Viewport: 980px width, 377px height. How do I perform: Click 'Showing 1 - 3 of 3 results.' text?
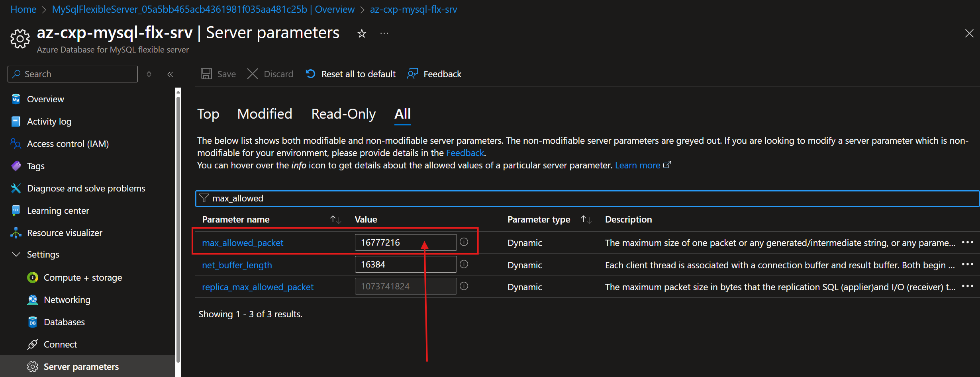[x=251, y=314]
